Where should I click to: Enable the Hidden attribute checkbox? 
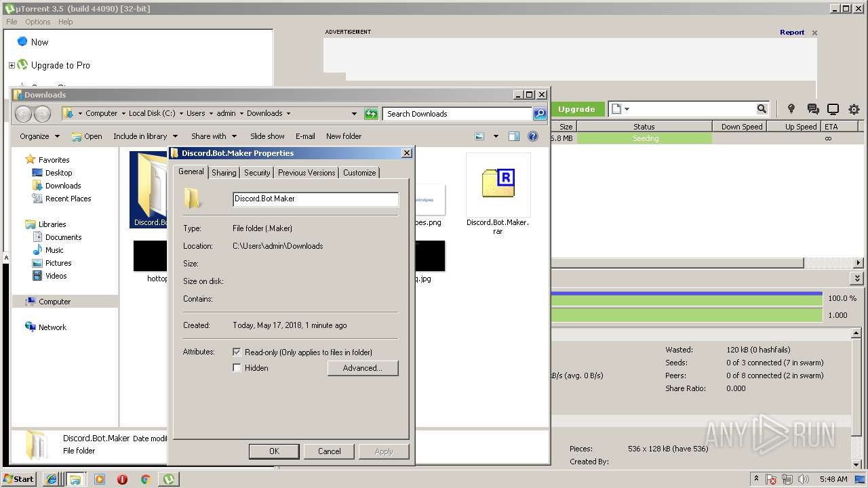point(237,368)
